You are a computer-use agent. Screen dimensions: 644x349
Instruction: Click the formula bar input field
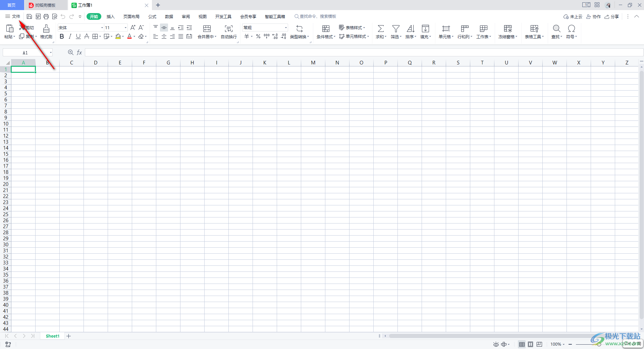tap(364, 52)
